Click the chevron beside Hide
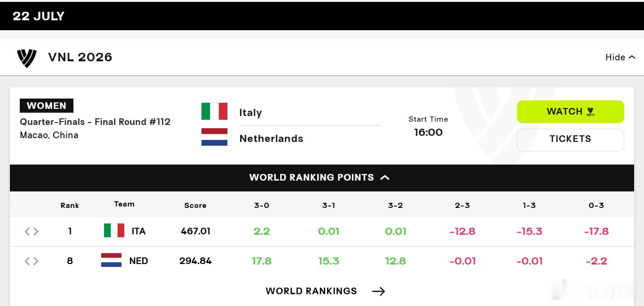This screenshot has width=644, height=306. click(x=632, y=57)
